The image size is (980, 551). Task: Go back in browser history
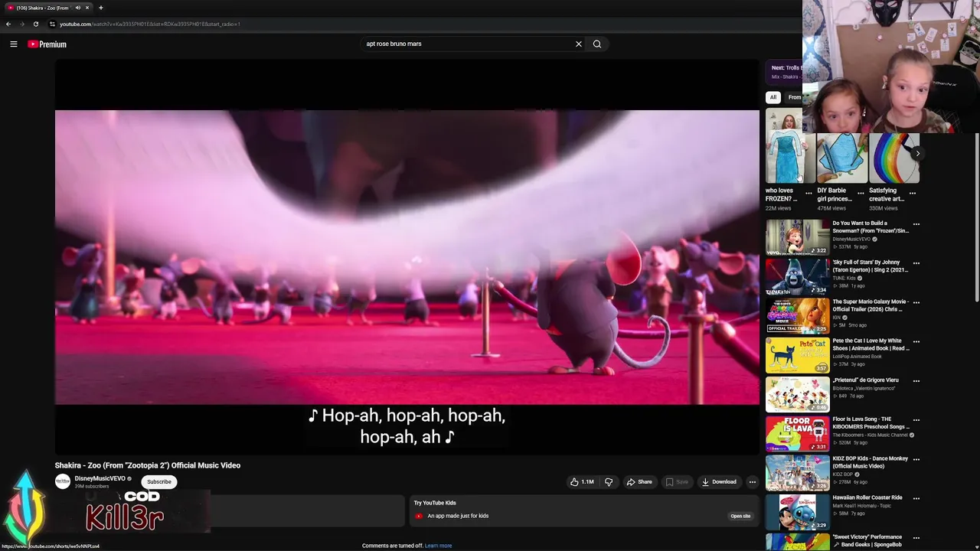coord(8,24)
